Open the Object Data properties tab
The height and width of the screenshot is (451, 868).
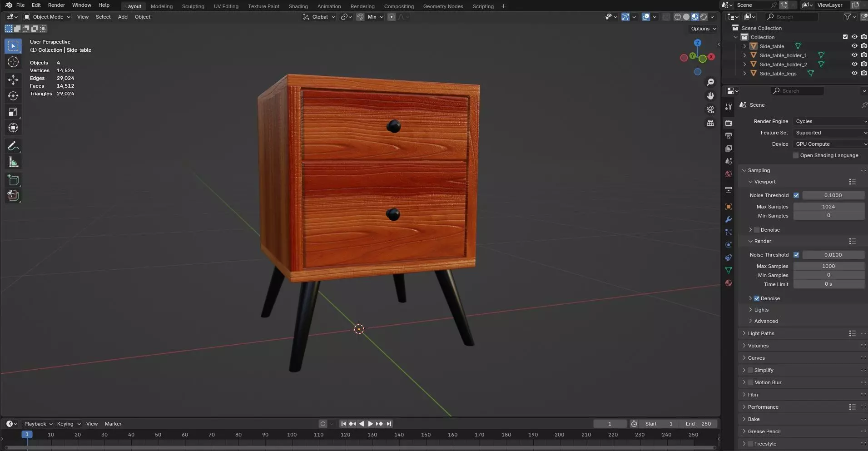coord(729,270)
